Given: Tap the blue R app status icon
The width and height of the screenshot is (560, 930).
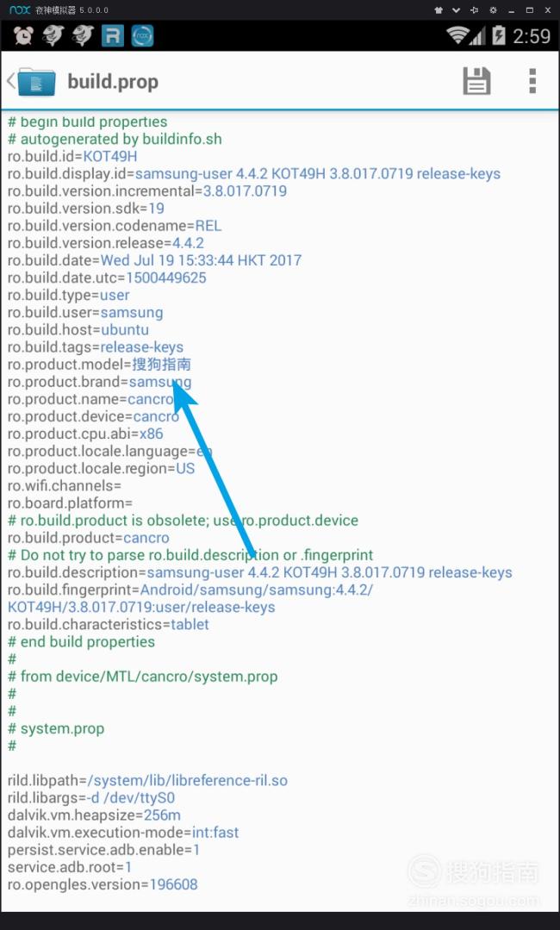Looking at the screenshot, I should tap(112, 36).
